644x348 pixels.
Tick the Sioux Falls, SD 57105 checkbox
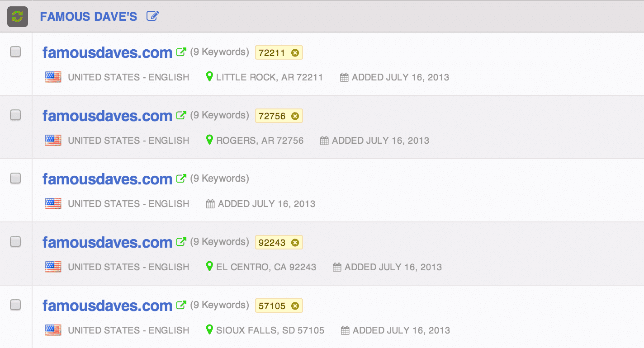15,305
